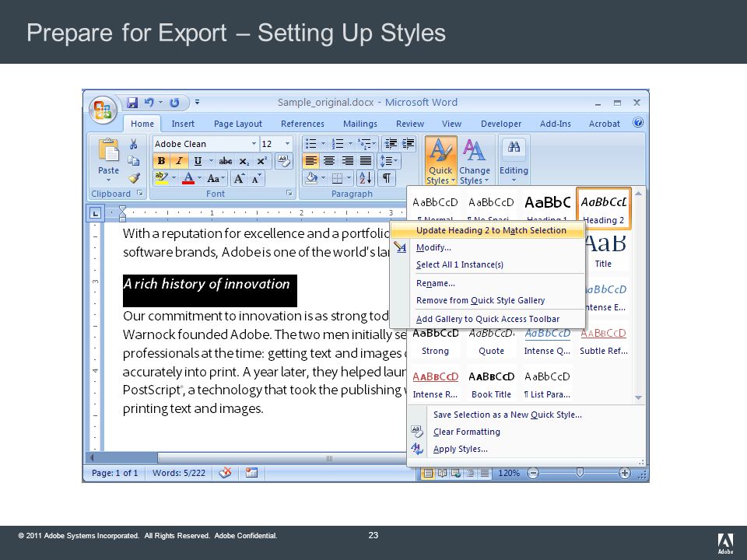
Task: Open font size dropdown
Action: 287,144
